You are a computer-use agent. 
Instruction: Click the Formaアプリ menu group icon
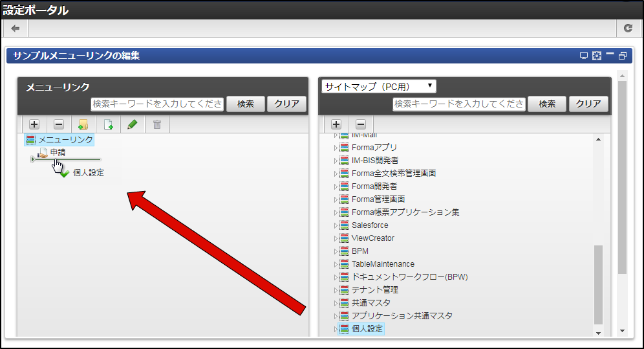[344, 148]
